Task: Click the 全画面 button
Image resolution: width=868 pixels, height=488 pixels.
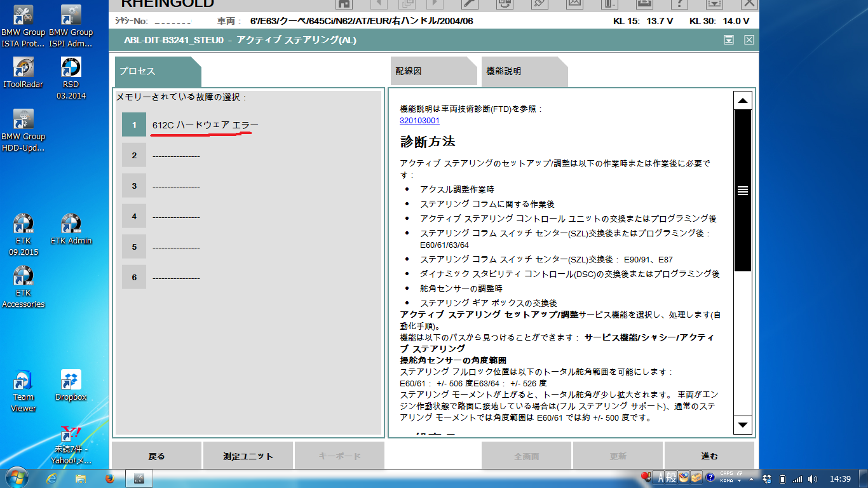Action: tap(527, 456)
